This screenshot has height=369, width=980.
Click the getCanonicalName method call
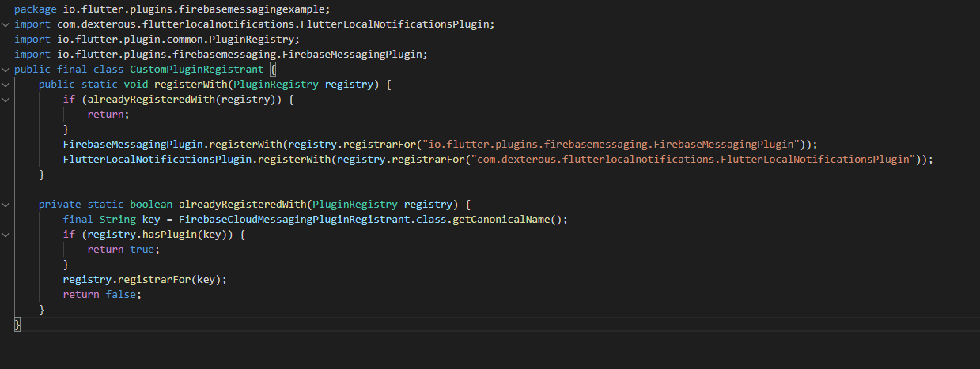[501, 220]
